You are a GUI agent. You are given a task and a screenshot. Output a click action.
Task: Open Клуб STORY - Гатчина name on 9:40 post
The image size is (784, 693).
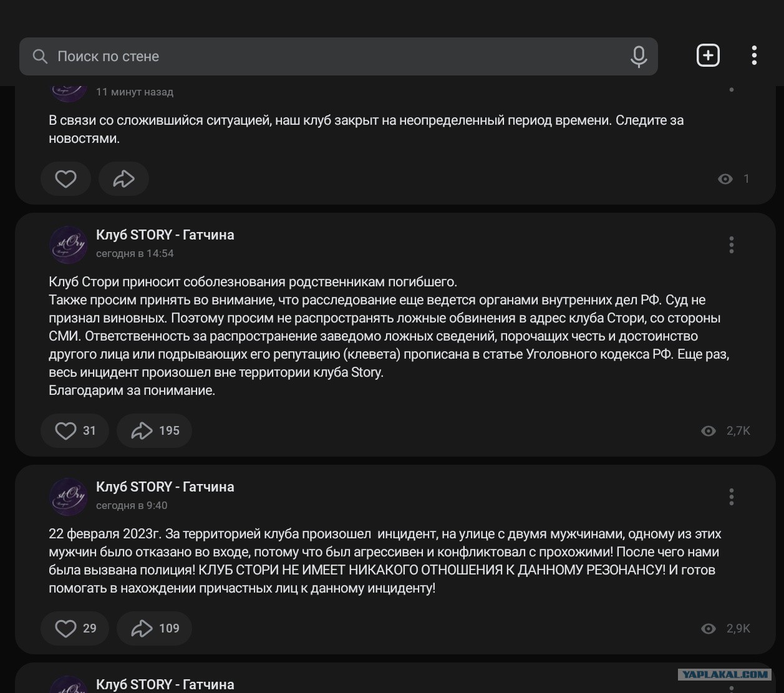165,487
